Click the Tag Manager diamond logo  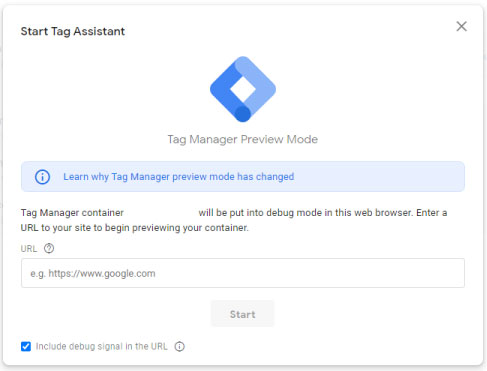click(x=243, y=89)
